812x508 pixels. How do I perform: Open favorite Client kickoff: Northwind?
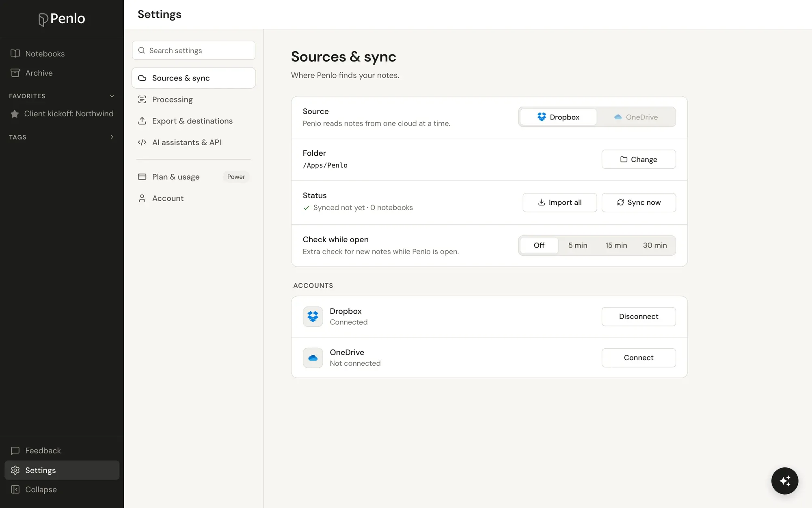(x=62, y=114)
